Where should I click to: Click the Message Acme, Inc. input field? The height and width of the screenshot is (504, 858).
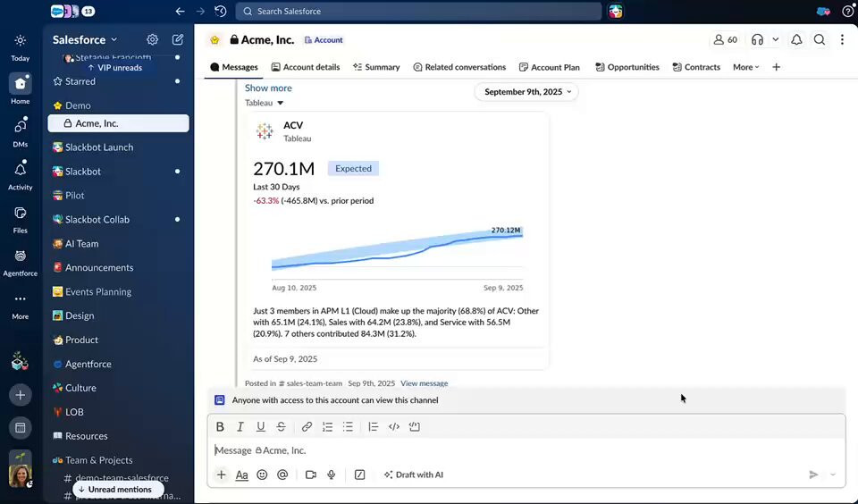(x=526, y=450)
